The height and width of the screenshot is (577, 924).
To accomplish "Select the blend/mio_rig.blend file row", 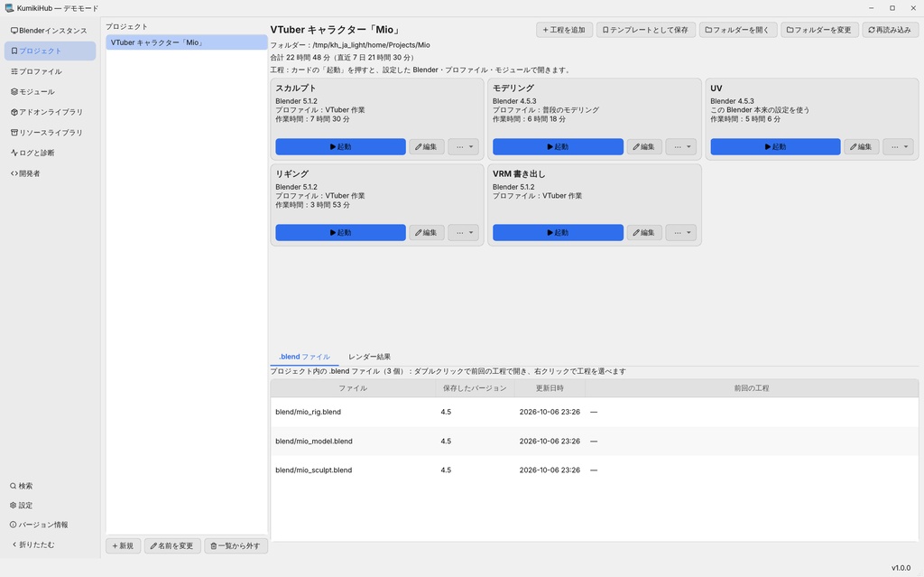I will click(594, 412).
